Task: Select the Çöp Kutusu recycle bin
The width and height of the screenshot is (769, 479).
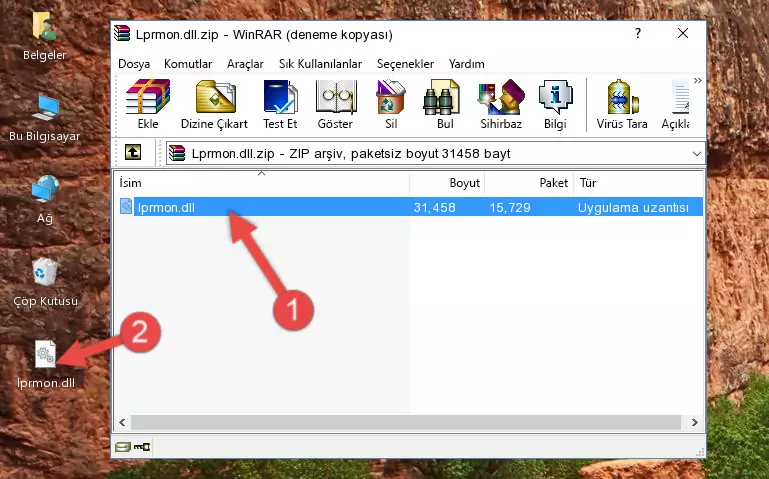Action: 45,281
